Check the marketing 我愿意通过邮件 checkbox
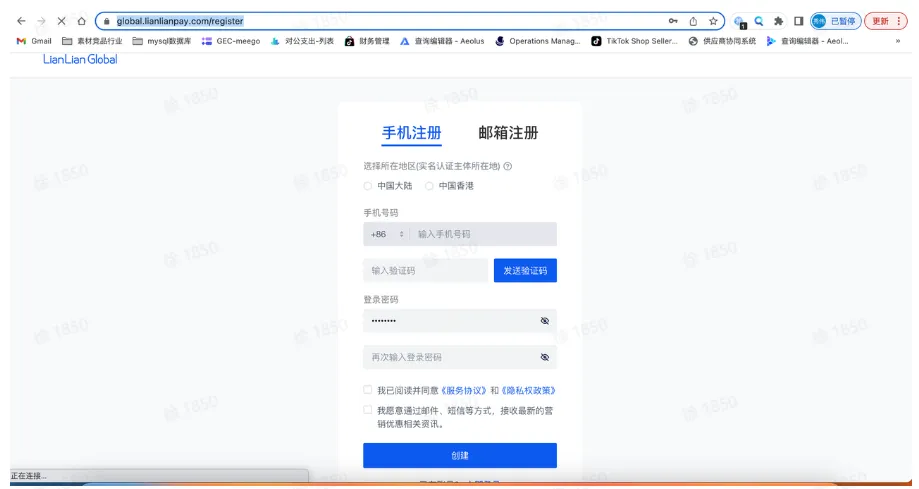This screenshot has width=919, height=489. (x=367, y=410)
